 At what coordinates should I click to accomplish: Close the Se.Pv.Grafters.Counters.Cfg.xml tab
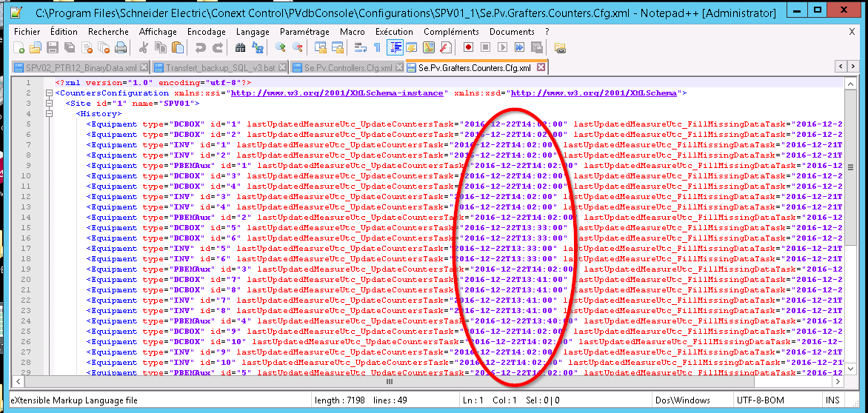point(541,67)
